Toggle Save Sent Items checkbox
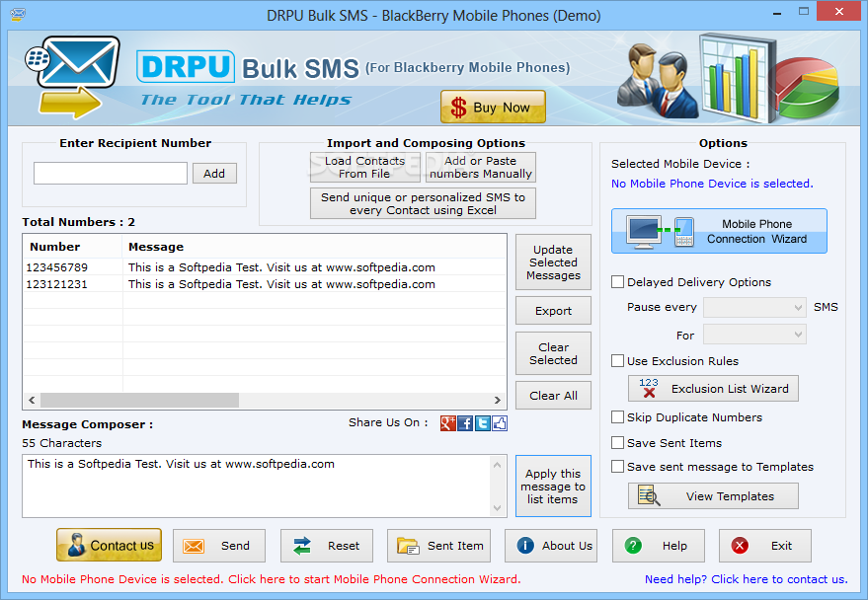This screenshot has height=600, width=868. (617, 442)
